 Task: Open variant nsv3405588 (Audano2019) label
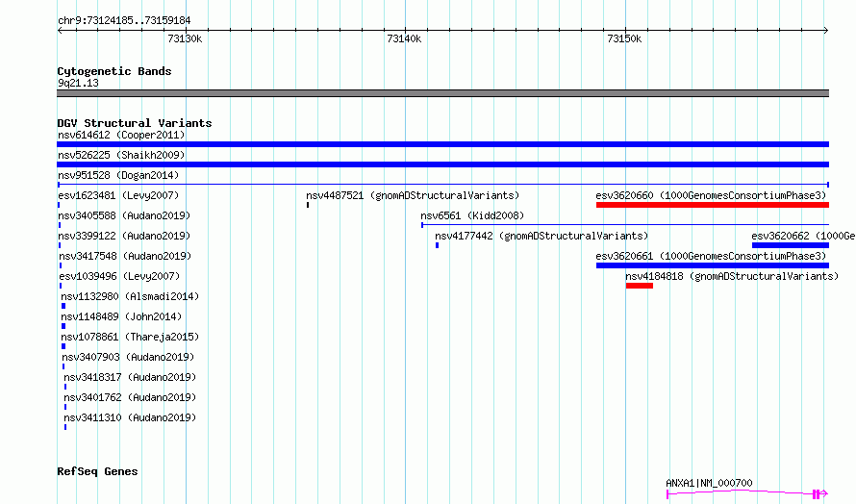pyautogui.click(x=124, y=215)
